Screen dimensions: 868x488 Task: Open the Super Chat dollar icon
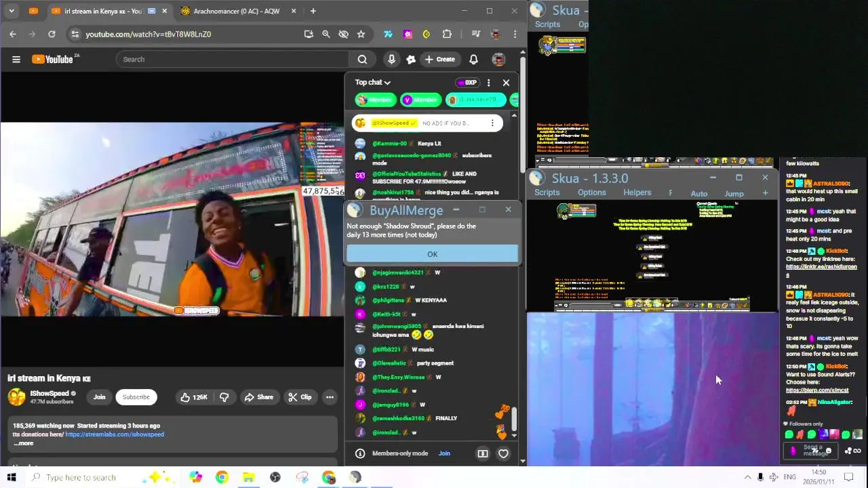[483, 453]
